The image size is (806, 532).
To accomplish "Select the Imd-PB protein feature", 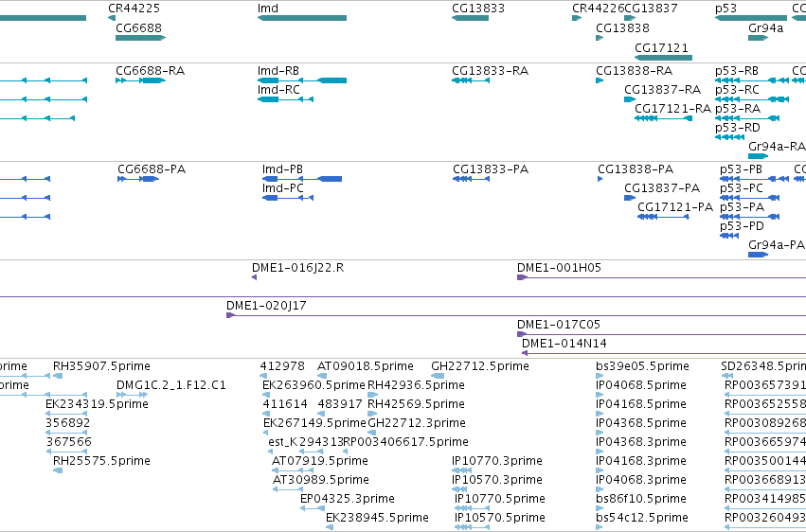I will point(302,179).
